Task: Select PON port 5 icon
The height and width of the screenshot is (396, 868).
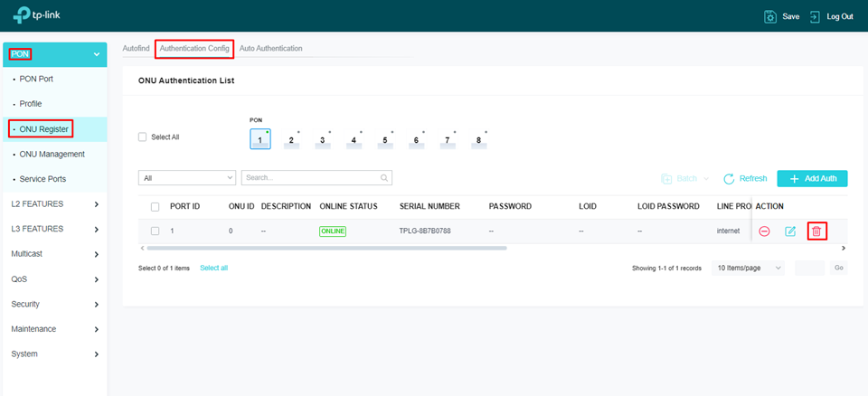Action: [385, 141]
